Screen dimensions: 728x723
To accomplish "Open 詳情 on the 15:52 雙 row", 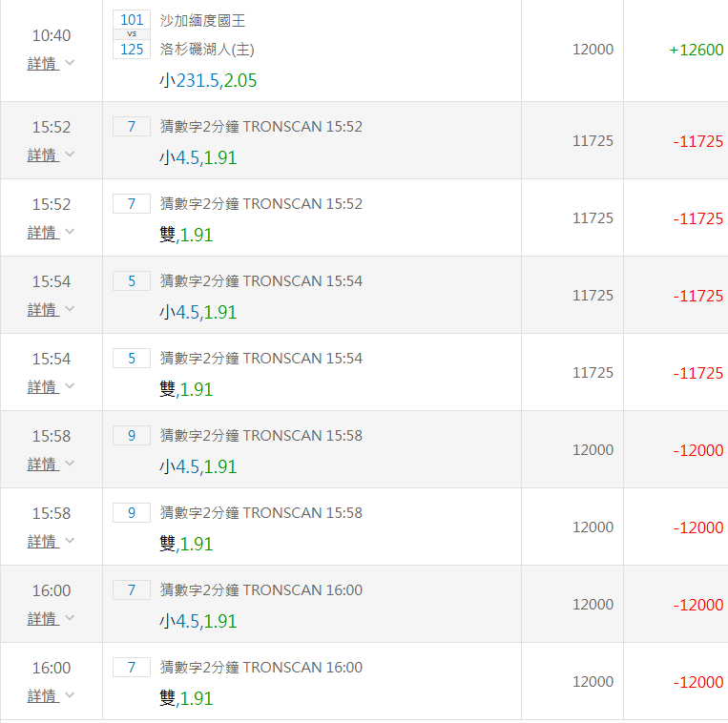I will tap(42, 233).
